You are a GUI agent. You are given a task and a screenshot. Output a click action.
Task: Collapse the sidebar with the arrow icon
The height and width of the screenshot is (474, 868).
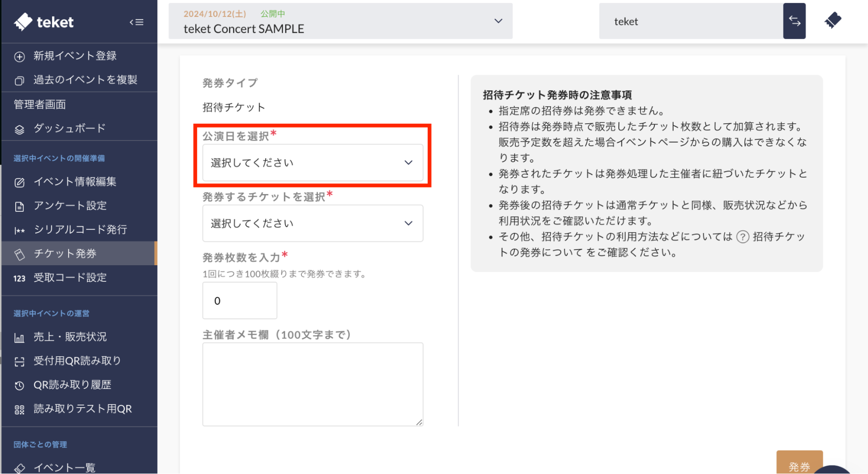click(x=136, y=22)
